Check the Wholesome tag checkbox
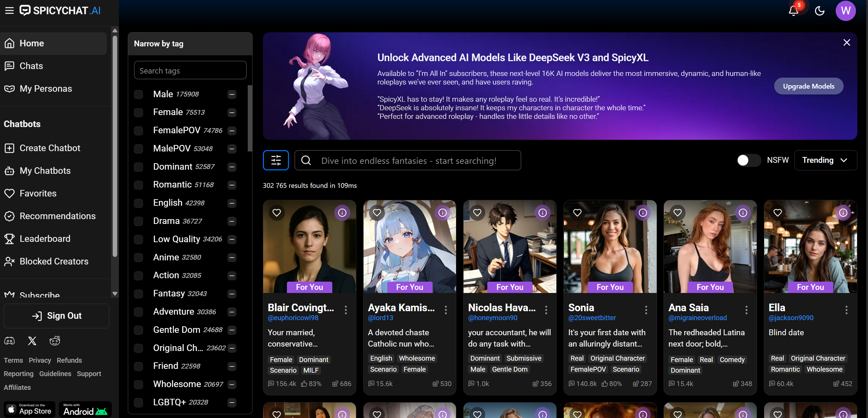This screenshot has width=868, height=418. [x=138, y=384]
